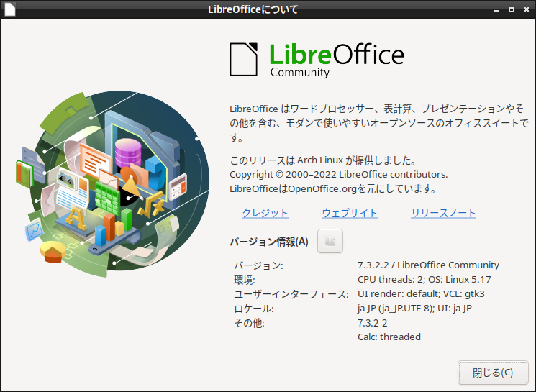Click the LibreOffice document logo icon
Viewport: 536px width, 392px height.
[x=243, y=60]
